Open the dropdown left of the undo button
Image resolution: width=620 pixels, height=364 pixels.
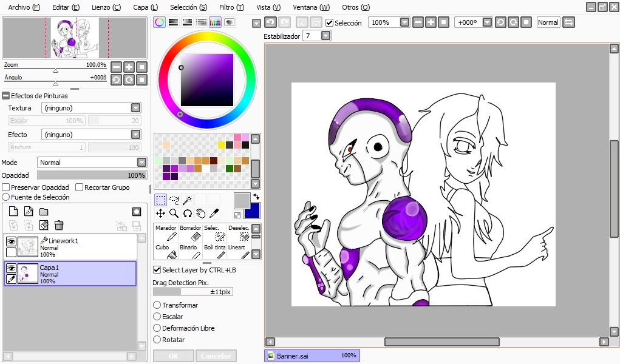(257, 24)
